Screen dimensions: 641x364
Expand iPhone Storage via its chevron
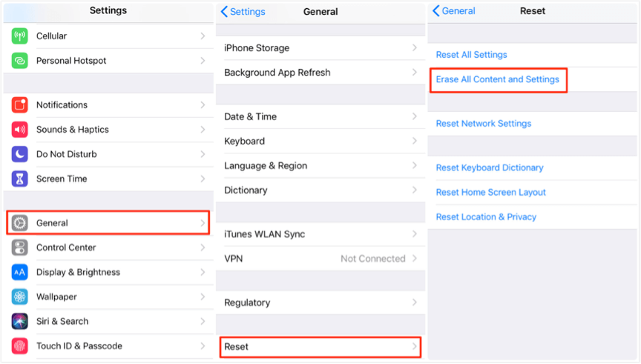(415, 48)
